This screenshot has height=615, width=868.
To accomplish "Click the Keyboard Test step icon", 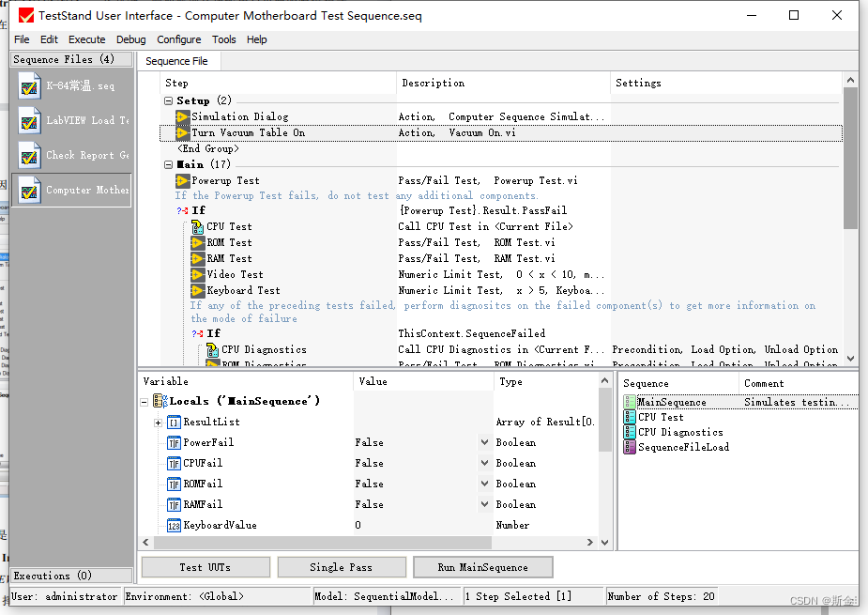I will click(x=198, y=291).
